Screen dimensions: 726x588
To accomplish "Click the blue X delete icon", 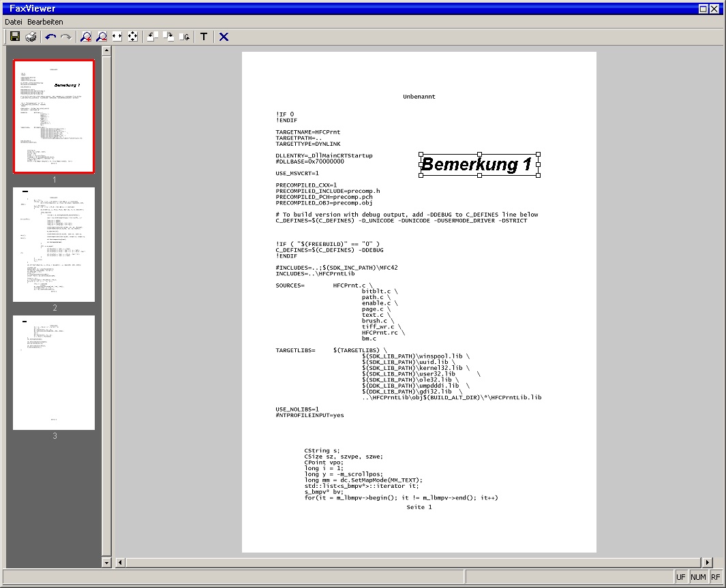I will [224, 37].
